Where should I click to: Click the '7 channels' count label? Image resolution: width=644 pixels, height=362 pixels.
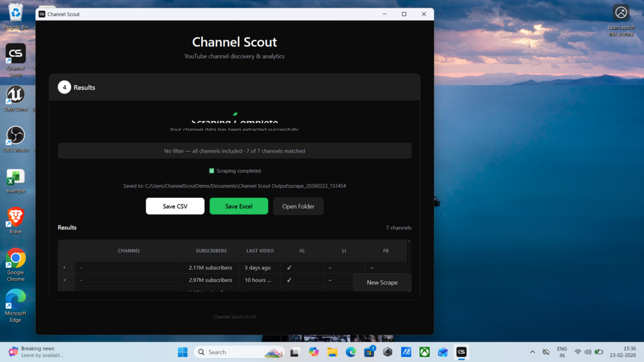399,228
